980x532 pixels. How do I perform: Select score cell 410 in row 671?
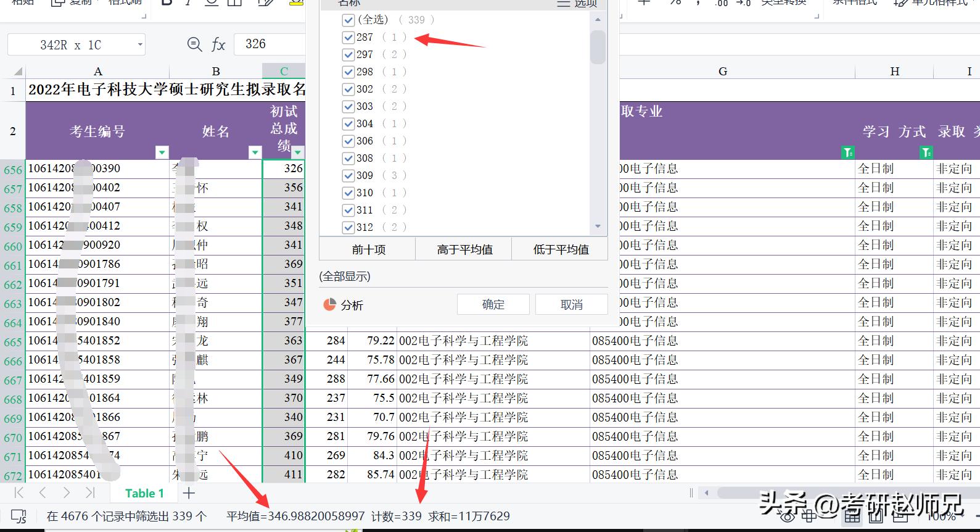(x=284, y=455)
